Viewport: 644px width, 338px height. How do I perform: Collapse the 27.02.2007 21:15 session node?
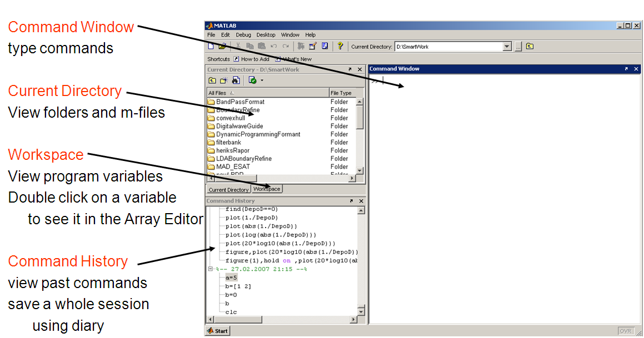[210, 269]
